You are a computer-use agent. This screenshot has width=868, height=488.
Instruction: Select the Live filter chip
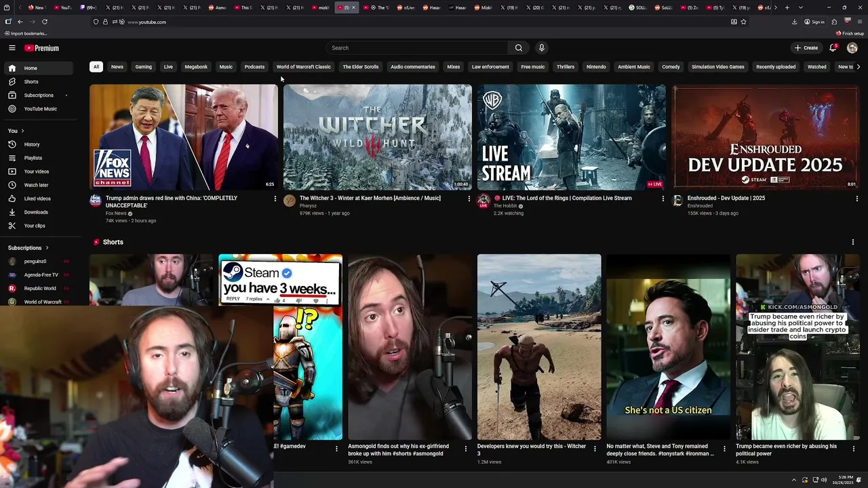168,67
